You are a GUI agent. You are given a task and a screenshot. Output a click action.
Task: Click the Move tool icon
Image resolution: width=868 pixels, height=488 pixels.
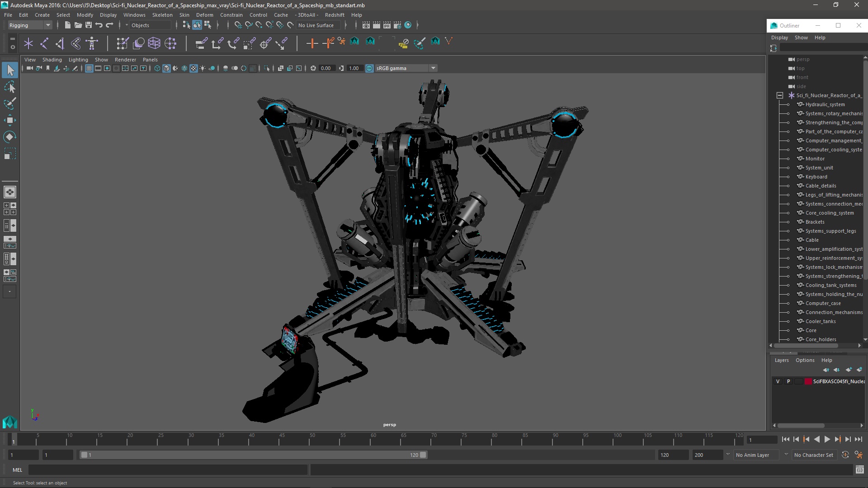[10, 120]
